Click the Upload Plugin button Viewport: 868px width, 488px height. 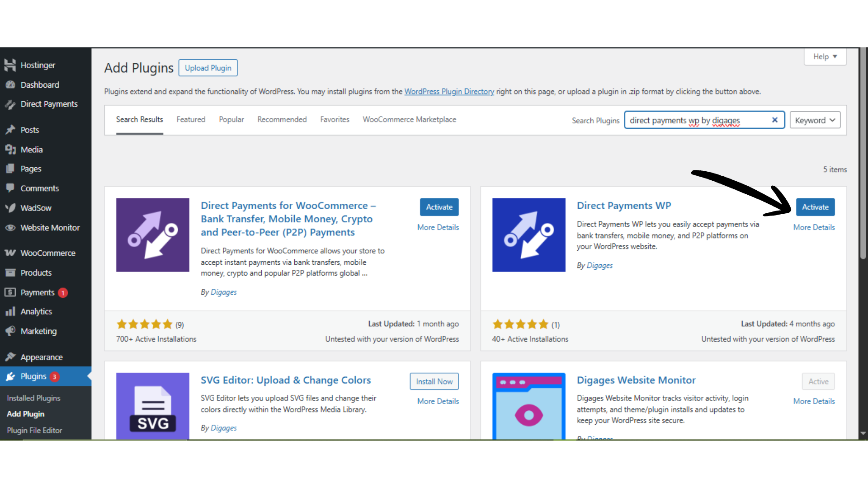(x=208, y=67)
